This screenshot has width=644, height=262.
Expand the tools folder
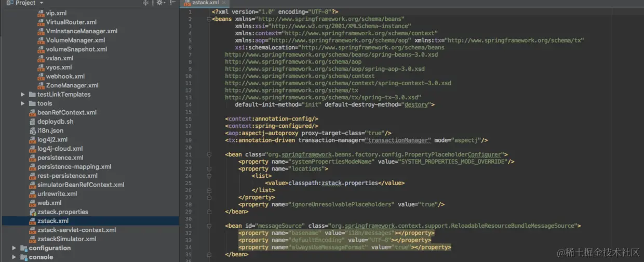click(x=23, y=103)
